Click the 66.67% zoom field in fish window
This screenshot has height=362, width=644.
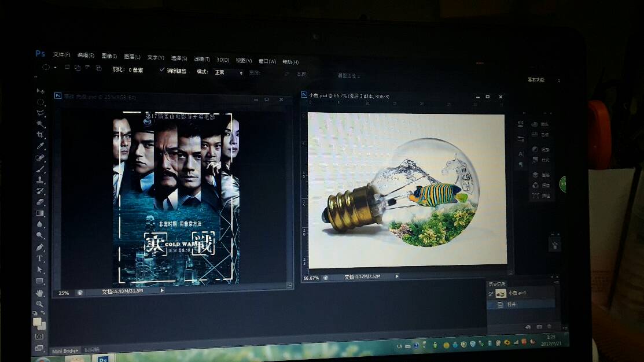[x=311, y=278]
